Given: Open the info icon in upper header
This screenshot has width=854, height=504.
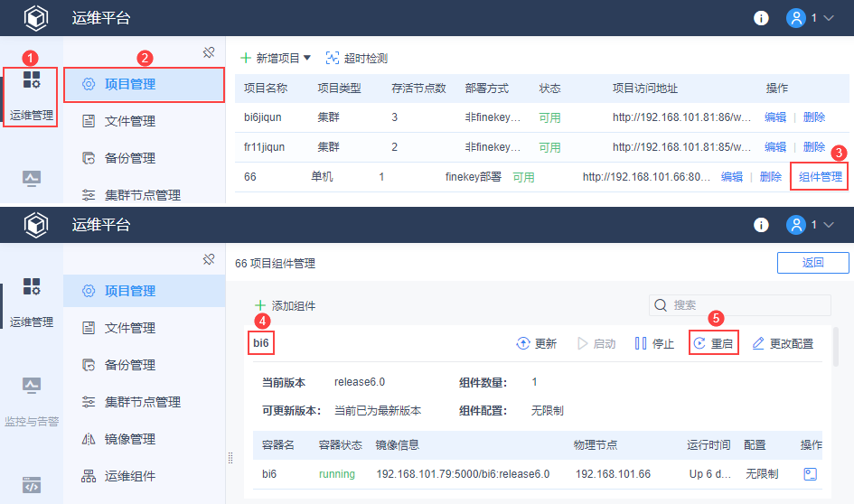Looking at the screenshot, I should 761,18.
